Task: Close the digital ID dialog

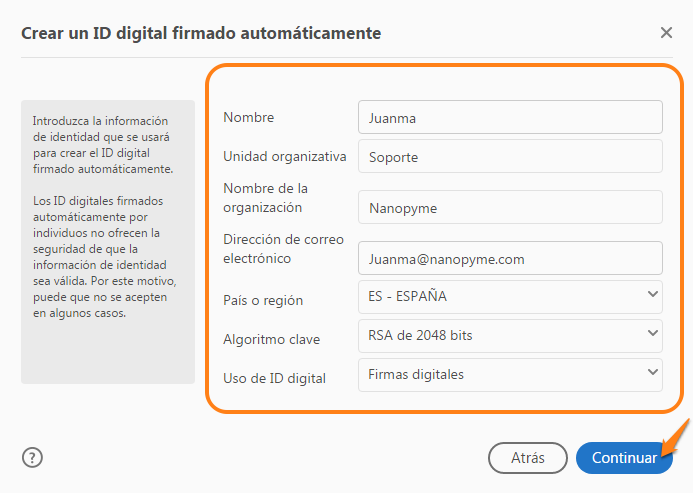Action: tap(666, 33)
